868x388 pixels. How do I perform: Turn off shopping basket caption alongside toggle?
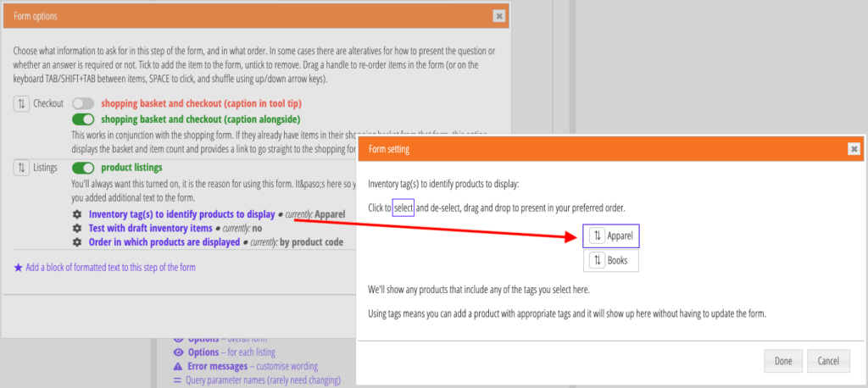click(83, 119)
